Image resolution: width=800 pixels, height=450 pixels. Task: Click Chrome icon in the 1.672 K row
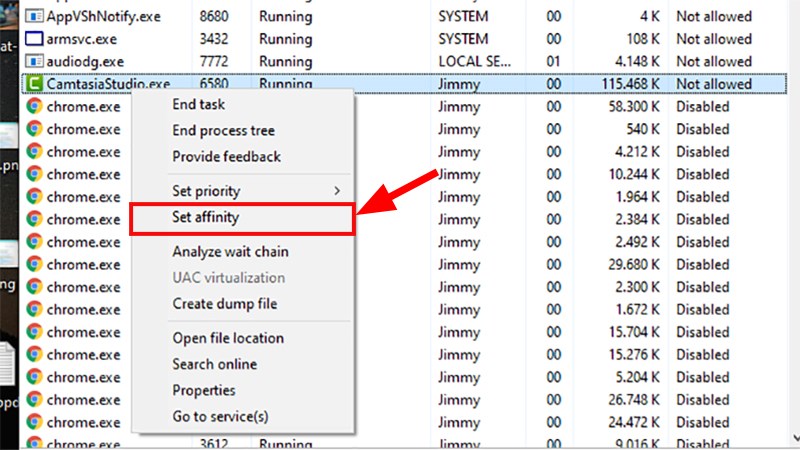[x=34, y=309]
